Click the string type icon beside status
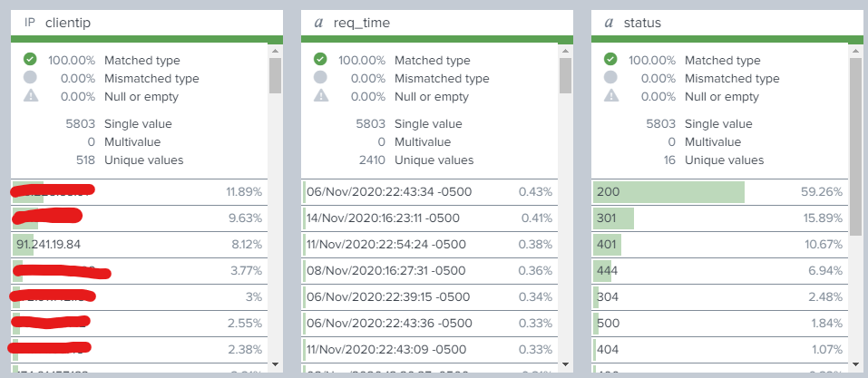This screenshot has width=868, height=378. click(x=608, y=23)
